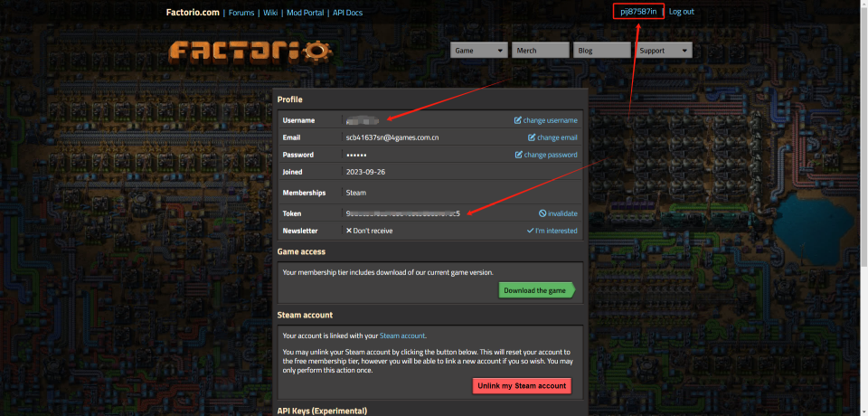Click the change password pencil icon
This screenshot has width=868, height=416.
click(x=518, y=155)
